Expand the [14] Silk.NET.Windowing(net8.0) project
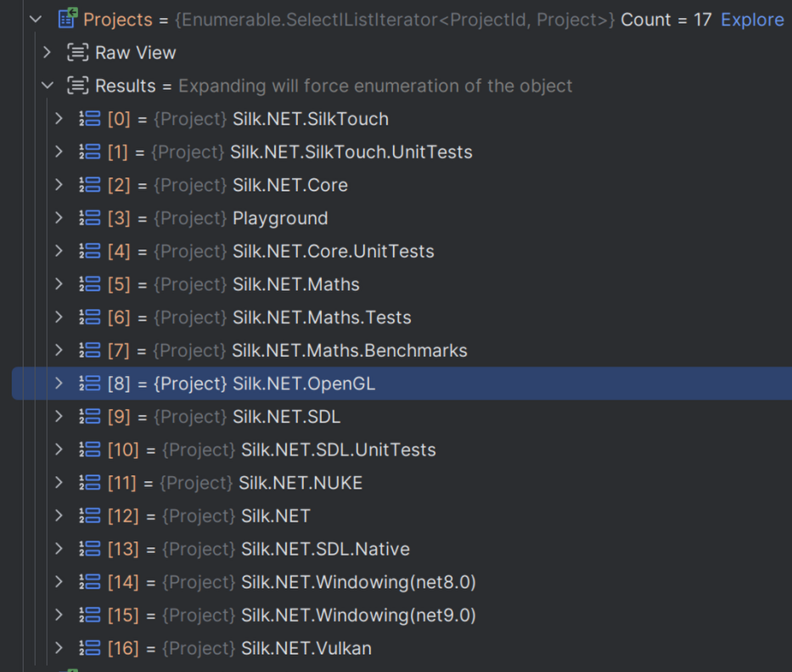The height and width of the screenshot is (672, 792). 59,582
